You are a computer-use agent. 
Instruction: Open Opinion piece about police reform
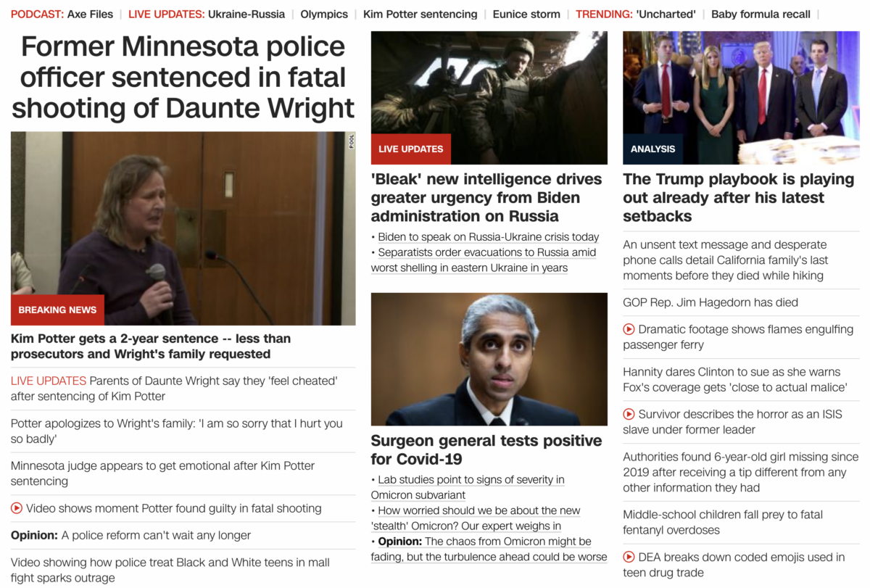(x=130, y=535)
